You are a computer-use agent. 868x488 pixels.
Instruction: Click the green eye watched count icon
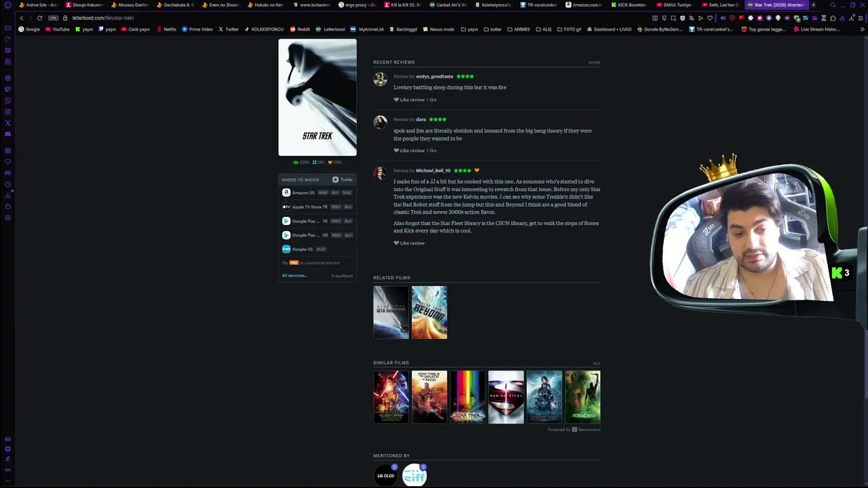point(296,163)
